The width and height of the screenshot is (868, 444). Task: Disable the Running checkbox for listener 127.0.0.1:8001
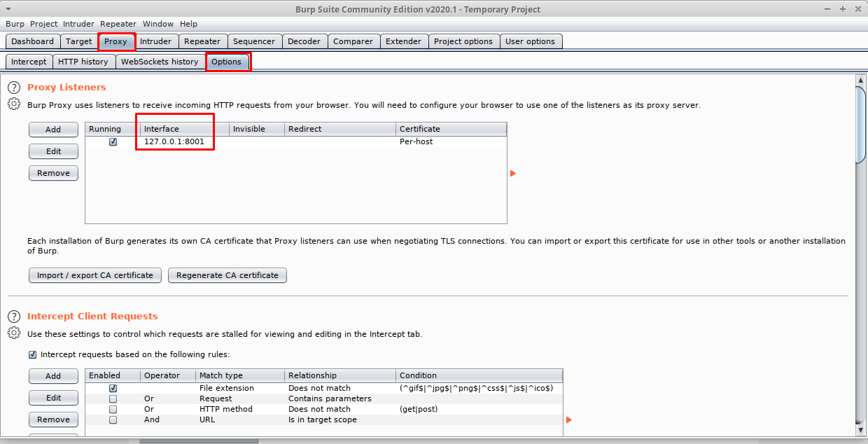pos(113,141)
